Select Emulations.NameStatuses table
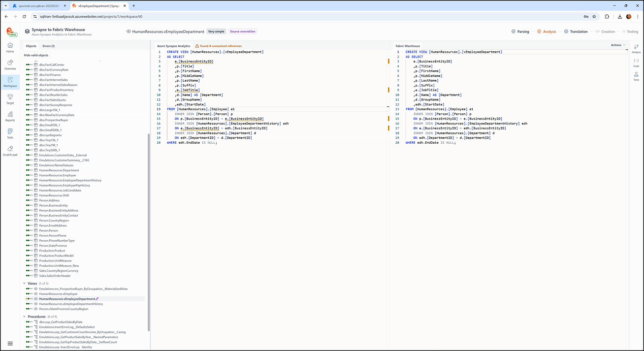This screenshot has width=644, height=351. click(x=56, y=165)
